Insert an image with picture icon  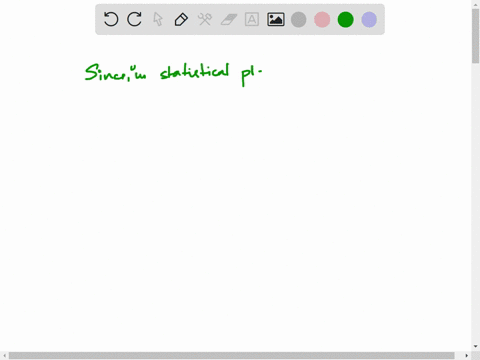click(276, 19)
